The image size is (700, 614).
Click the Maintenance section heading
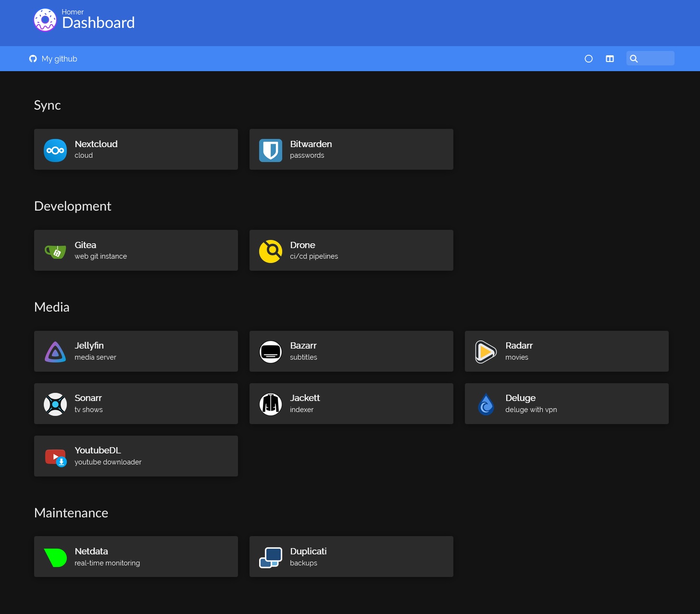(x=71, y=513)
